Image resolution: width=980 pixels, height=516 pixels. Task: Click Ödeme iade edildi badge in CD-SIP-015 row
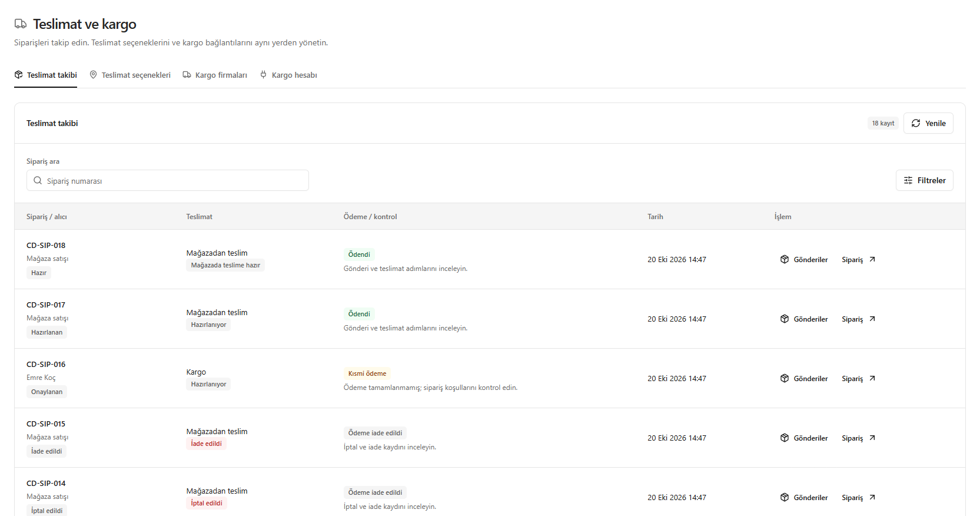coord(375,433)
